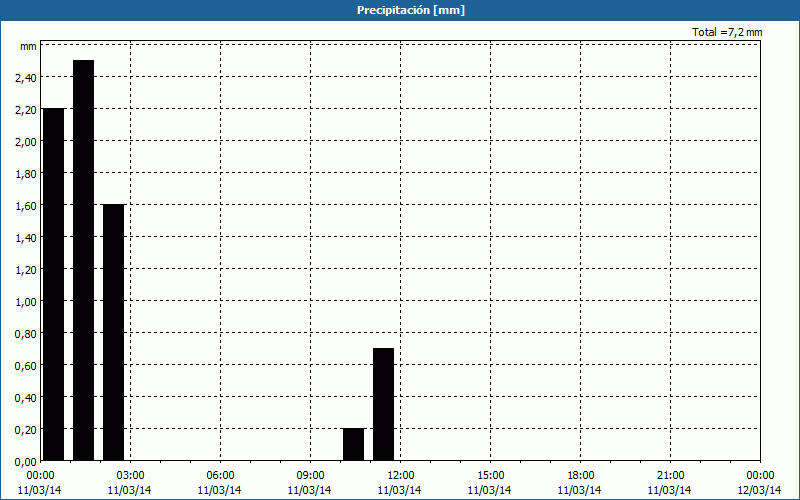Click the 0,60 y-axis label
Viewport: 800px width, 500px height.
(x=26, y=366)
